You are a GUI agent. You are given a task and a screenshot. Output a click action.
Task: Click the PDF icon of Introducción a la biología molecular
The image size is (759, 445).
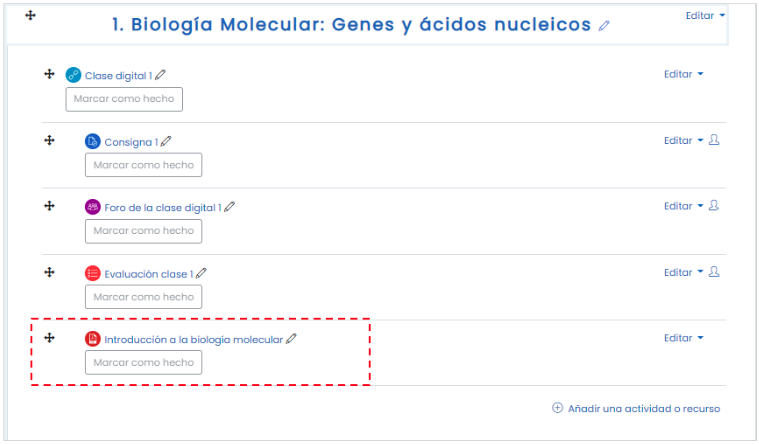[x=92, y=339]
